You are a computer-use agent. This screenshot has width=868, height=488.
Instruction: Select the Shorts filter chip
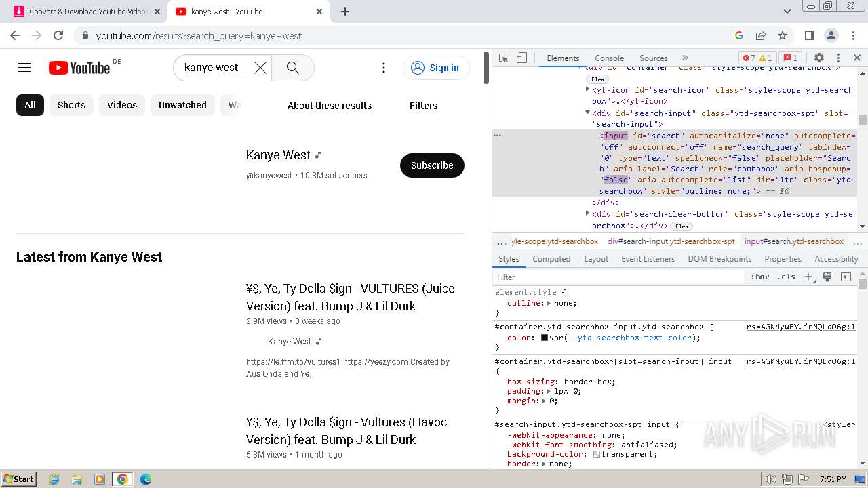71,105
